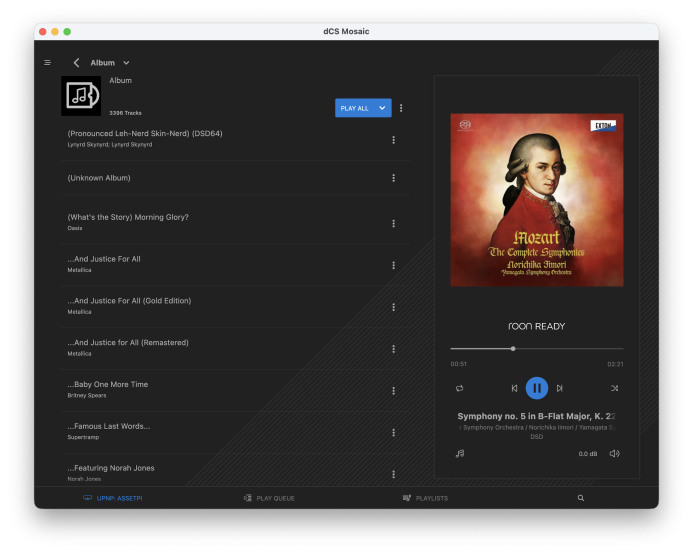
Task: Open the UPNP: ASSETPI source selector
Action: tap(113, 498)
